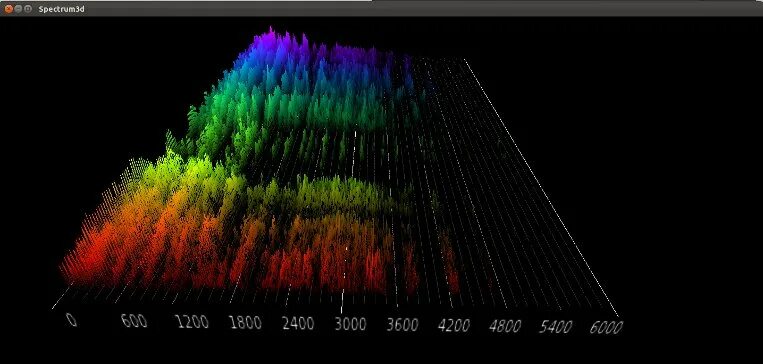This screenshot has height=364, width=763.
Task: Click the 3600 frequency axis label
Action: pyautogui.click(x=402, y=325)
